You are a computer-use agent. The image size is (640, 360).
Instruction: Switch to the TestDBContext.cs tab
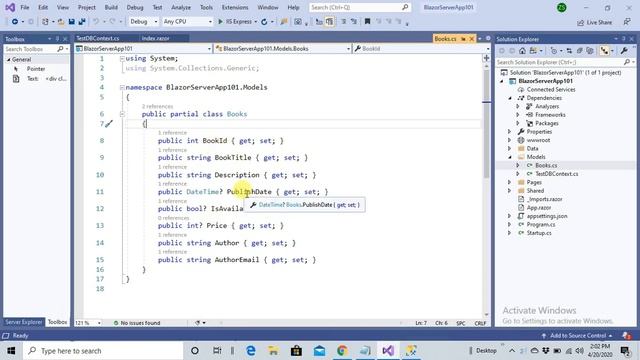click(x=98, y=38)
